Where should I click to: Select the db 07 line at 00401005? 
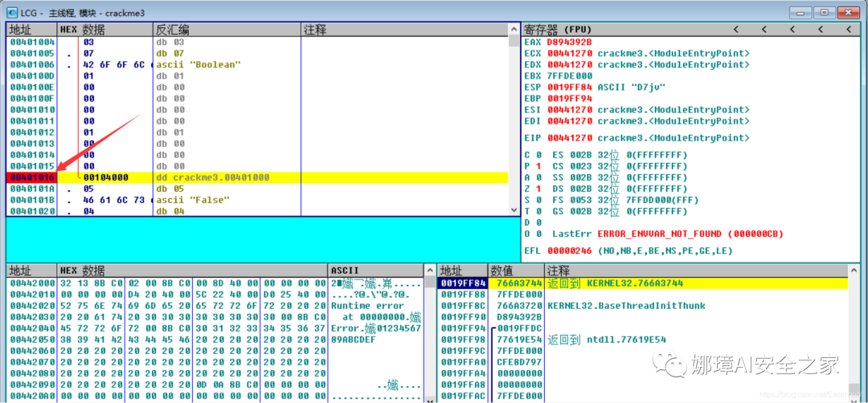tap(257, 54)
